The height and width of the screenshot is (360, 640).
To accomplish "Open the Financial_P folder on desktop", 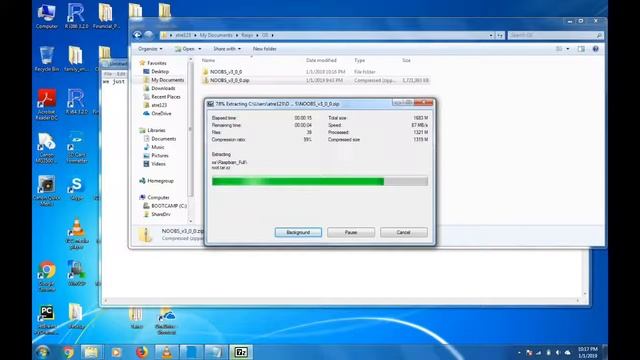I will (106, 16).
